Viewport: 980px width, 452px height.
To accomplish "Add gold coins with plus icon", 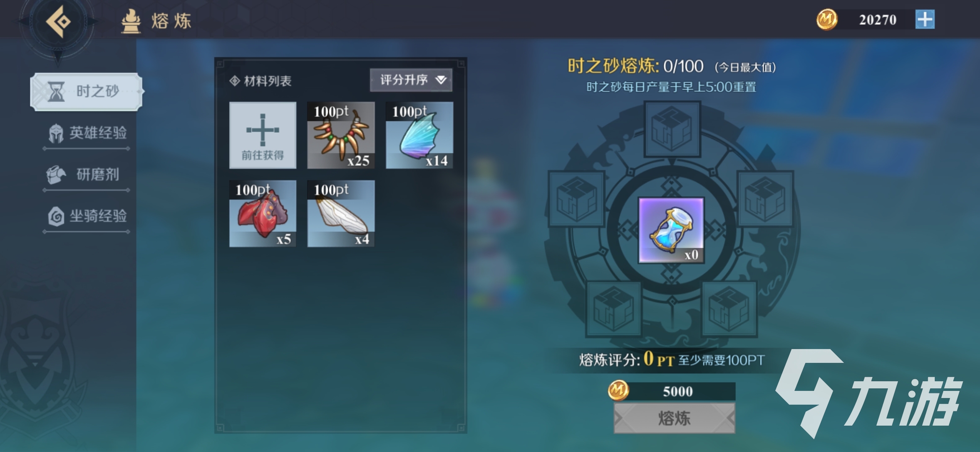I will tap(925, 20).
